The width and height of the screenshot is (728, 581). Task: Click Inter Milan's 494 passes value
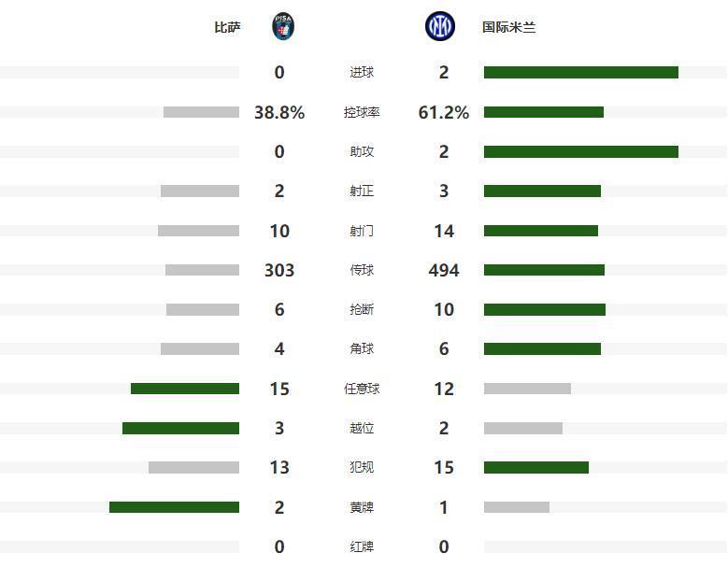pyautogui.click(x=444, y=270)
